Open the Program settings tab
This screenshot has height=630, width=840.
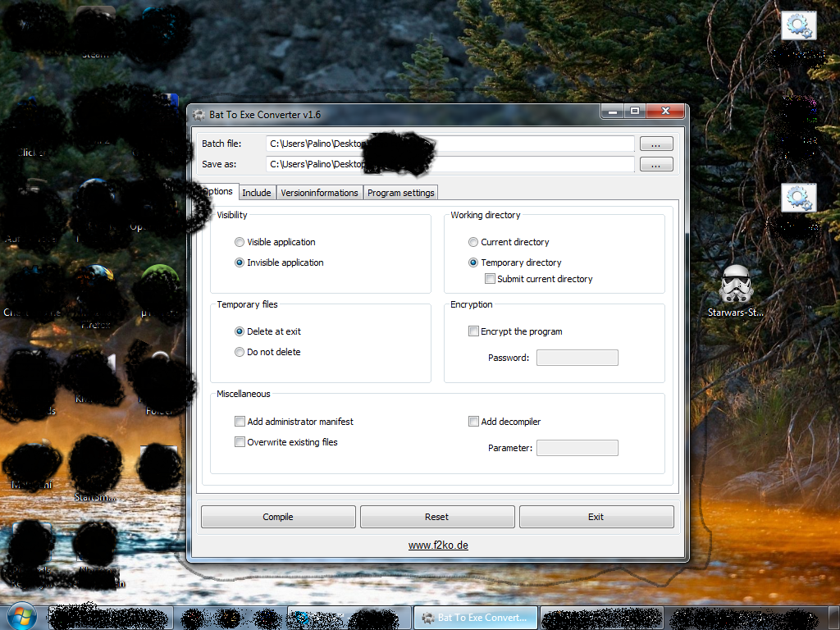point(400,193)
